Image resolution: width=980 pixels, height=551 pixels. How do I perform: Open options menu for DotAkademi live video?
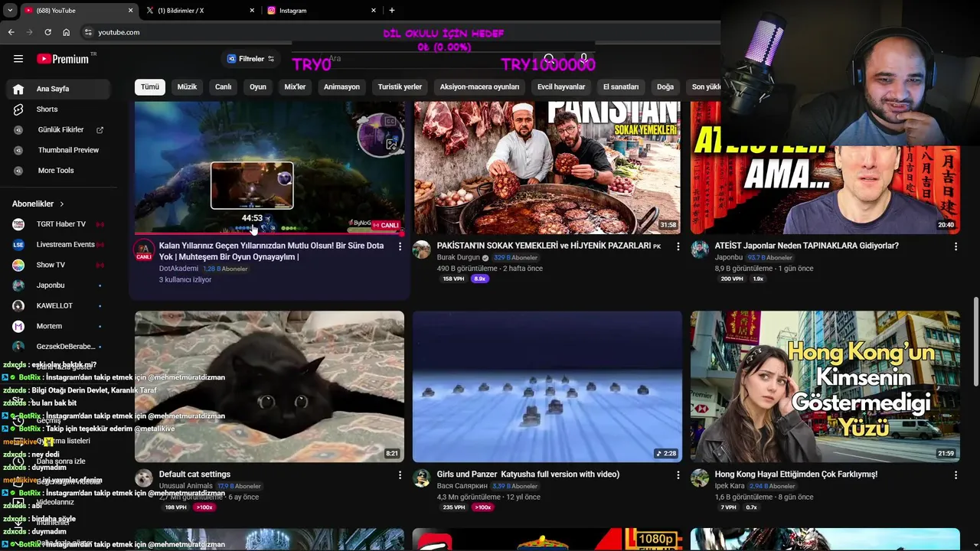pos(400,246)
